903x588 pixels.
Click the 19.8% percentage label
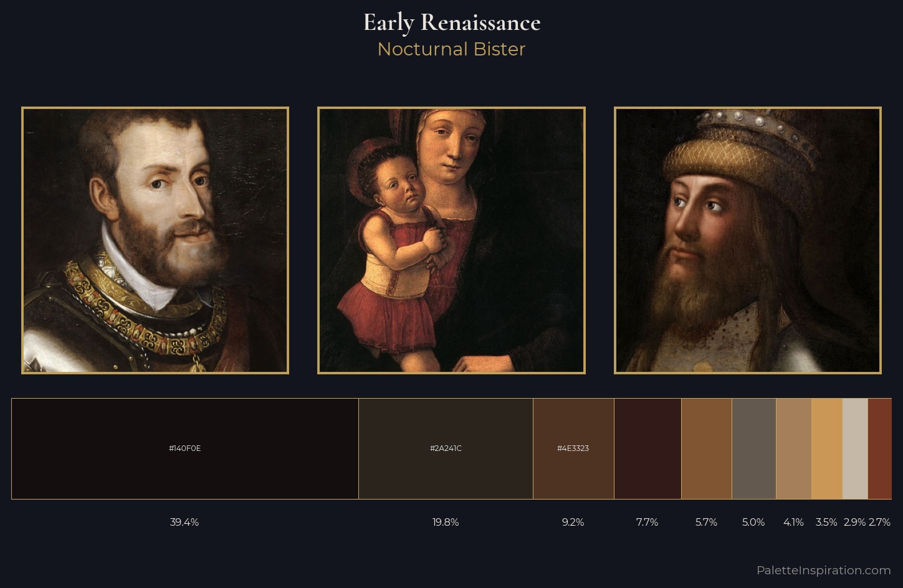point(446,522)
